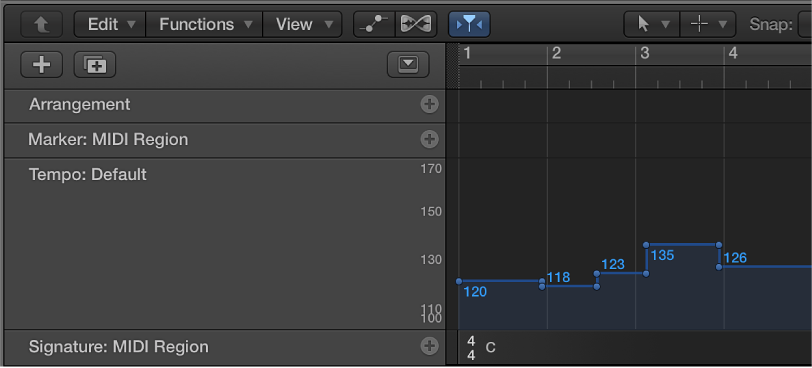Click bar 3 in the ruler

pyautogui.click(x=645, y=53)
